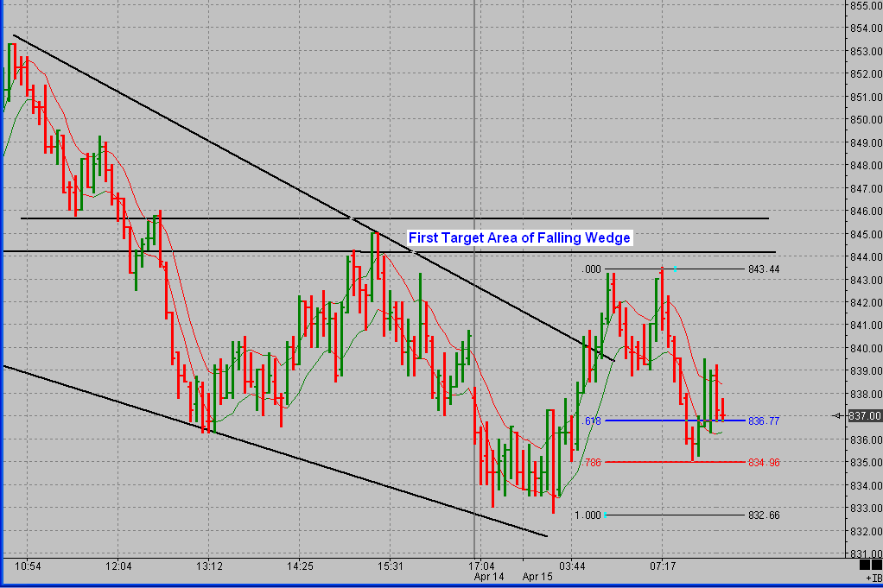Viewport: 883px width, 588px height.
Task: Click the 15:31 time axis label
Action: (x=391, y=566)
